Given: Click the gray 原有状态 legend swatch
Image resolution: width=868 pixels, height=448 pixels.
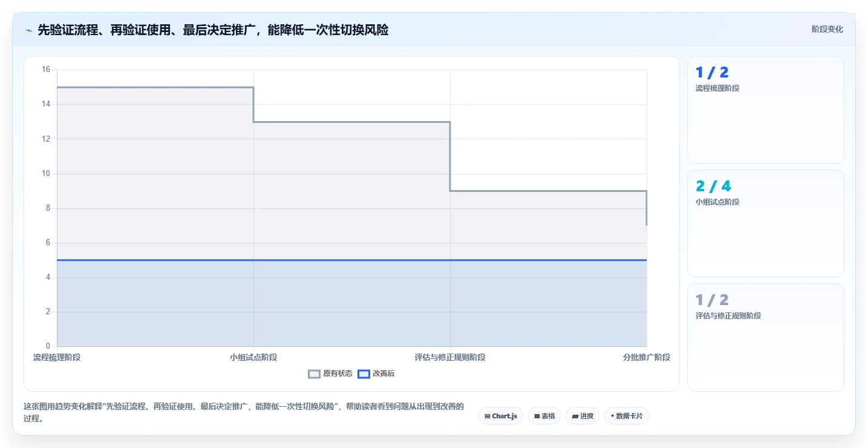Looking at the screenshot, I should [314, 374].
